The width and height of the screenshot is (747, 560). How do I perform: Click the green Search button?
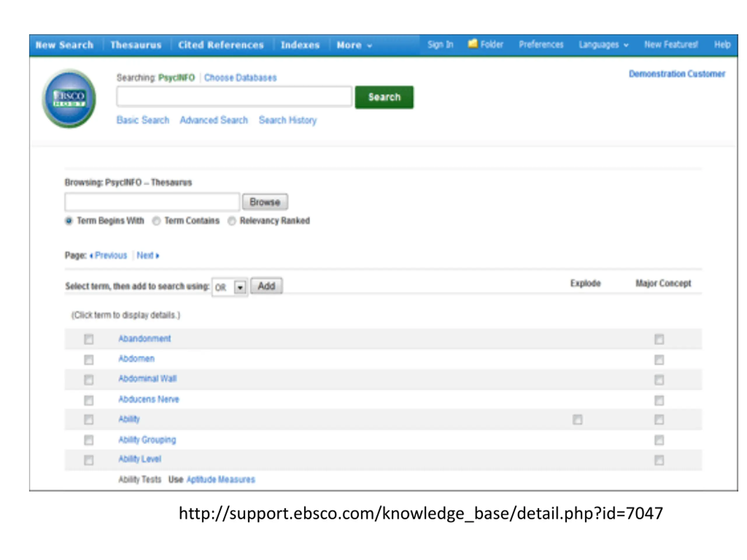point(384,97)
